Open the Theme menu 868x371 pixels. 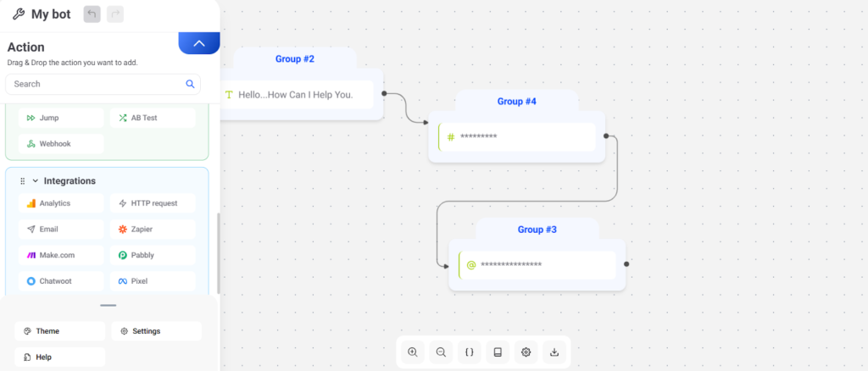tap(60, 331)
